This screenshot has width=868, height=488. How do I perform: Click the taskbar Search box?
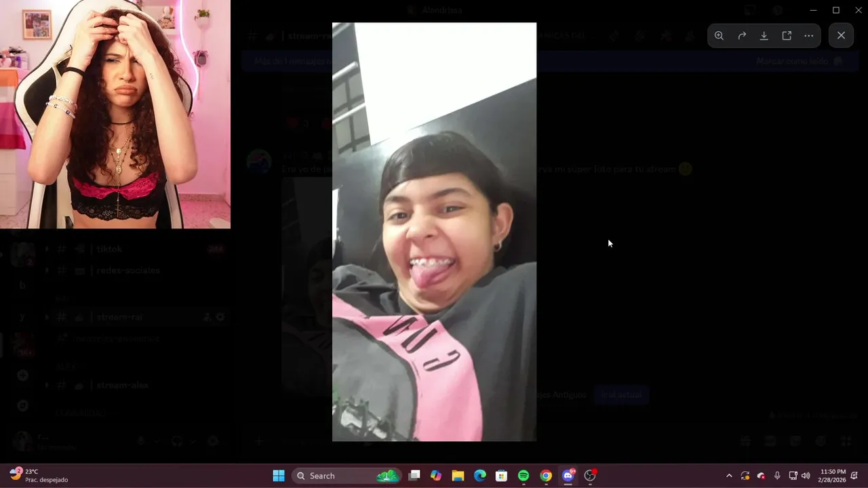pos(347,476)
